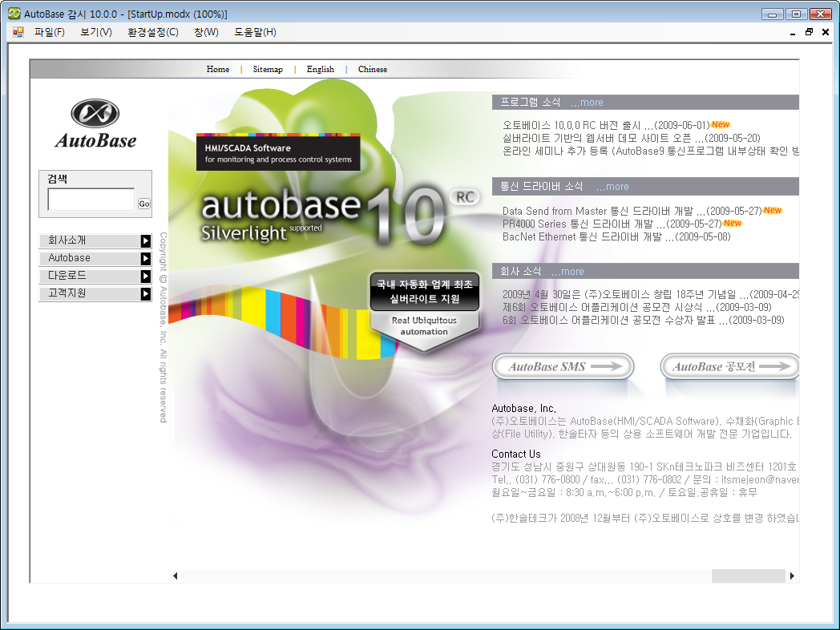The image size is (840, 630).
Task: Open the 환경설정(C) menu
Action: (x=152, y=32)
